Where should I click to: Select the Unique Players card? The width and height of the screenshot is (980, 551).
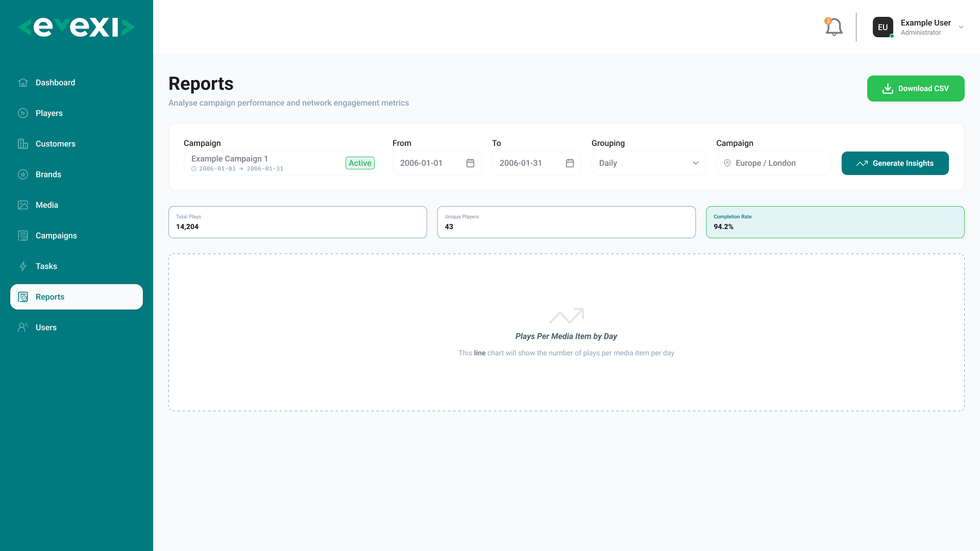pos(566,222)
